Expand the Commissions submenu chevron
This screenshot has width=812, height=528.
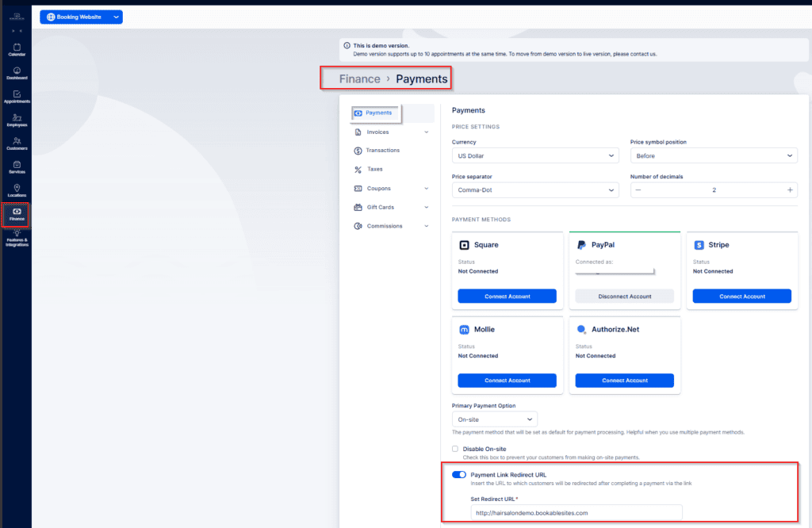coord(426,226)
